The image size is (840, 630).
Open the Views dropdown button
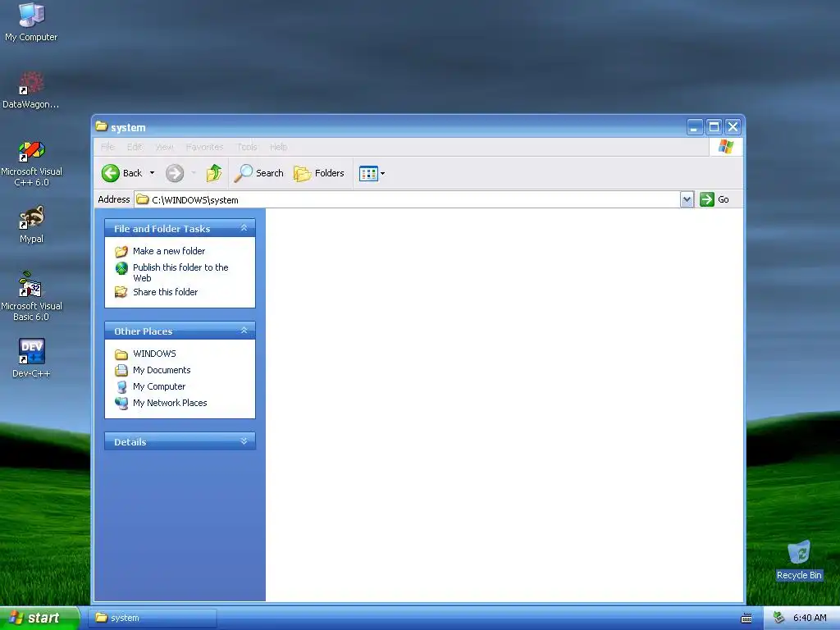(372, 173)
